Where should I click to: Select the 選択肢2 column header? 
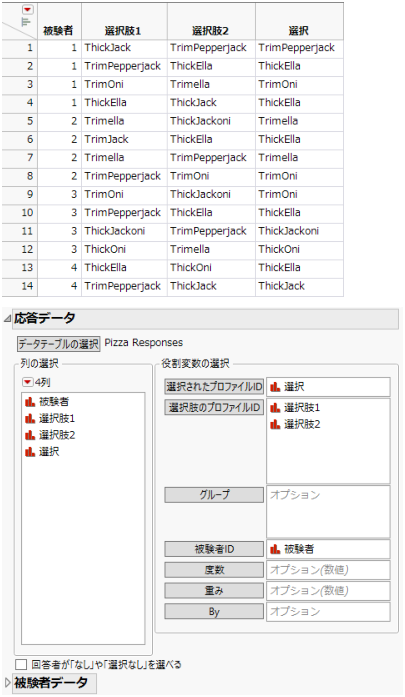click(x=210, y=31)
